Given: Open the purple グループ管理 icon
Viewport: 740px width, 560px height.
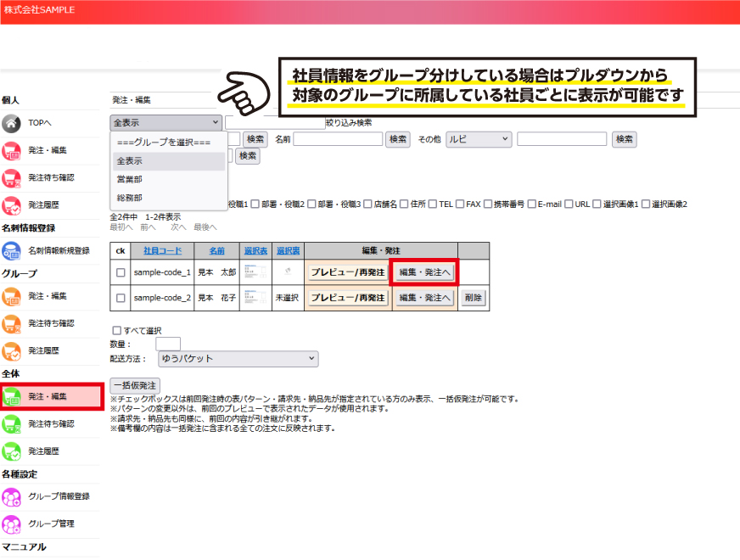Looking at the screenshot, I should pyautogui.click(x=11, y=524).
